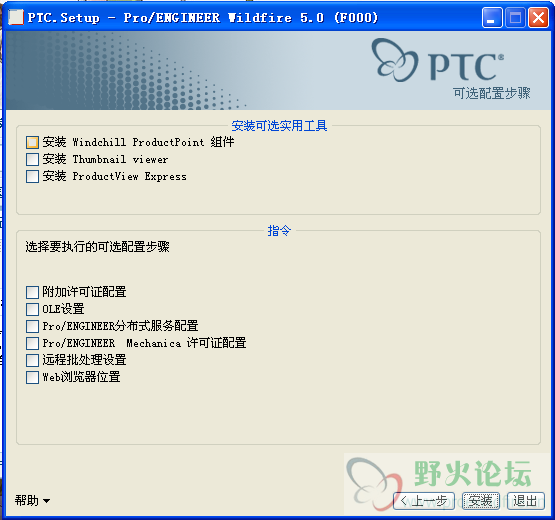Image resolution: width=555 pixels, height=520 pixels.
Task: Click the 安装可选实用工具 group heading
Action: point(279,126)
